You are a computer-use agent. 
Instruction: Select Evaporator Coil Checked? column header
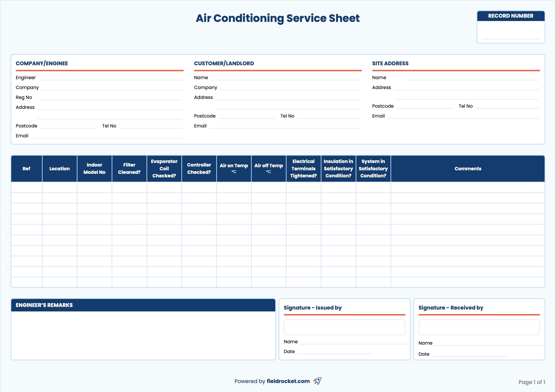point(164,168)
